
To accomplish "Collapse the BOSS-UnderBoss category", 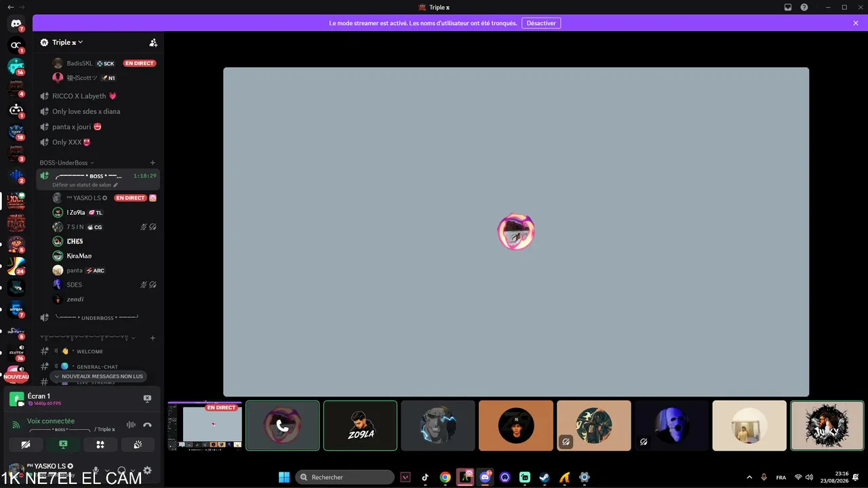I will point(66,163).
